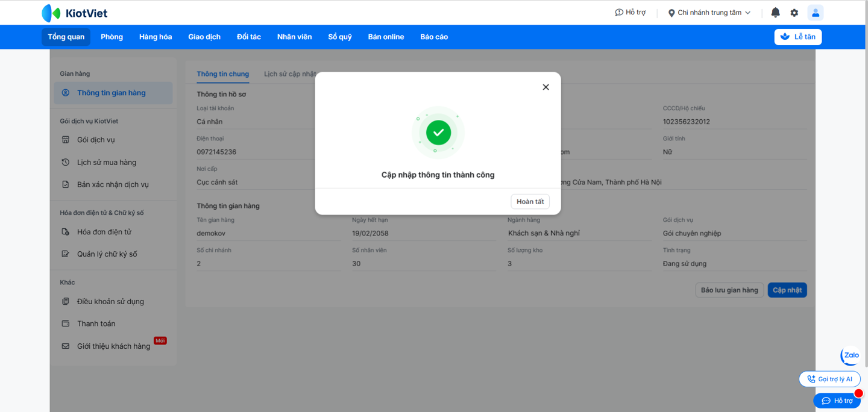Click the blue Cập nhật button

pos(787,290)
